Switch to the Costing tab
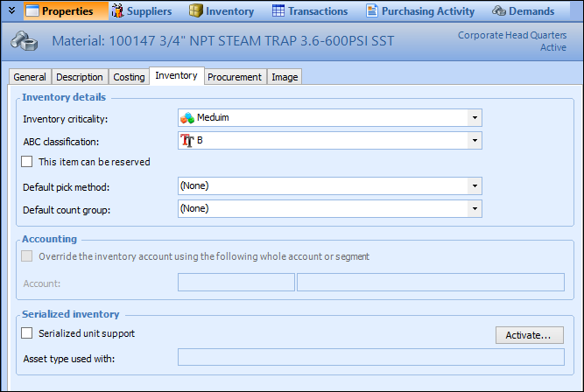 click(x=129, y=77)
